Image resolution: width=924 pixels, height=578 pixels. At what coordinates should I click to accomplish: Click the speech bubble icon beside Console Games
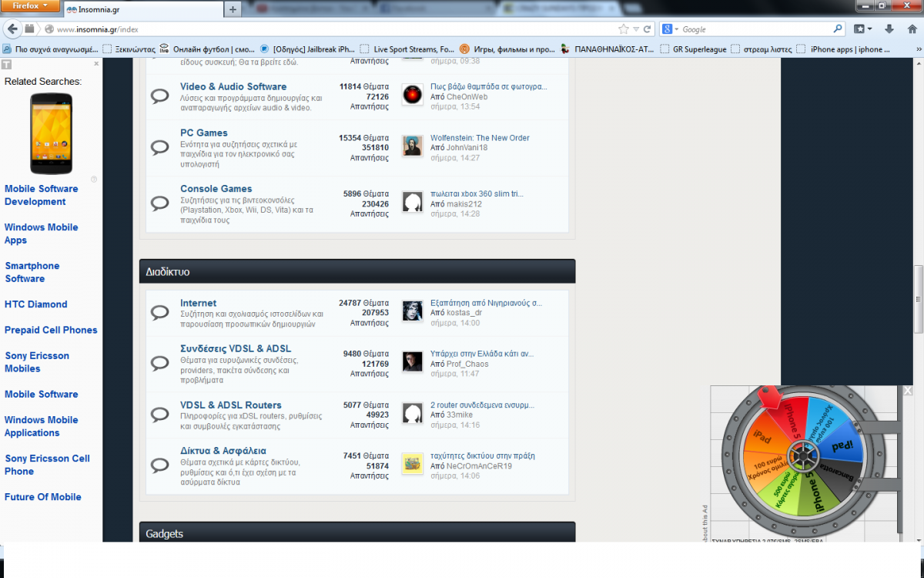[159, 203]
